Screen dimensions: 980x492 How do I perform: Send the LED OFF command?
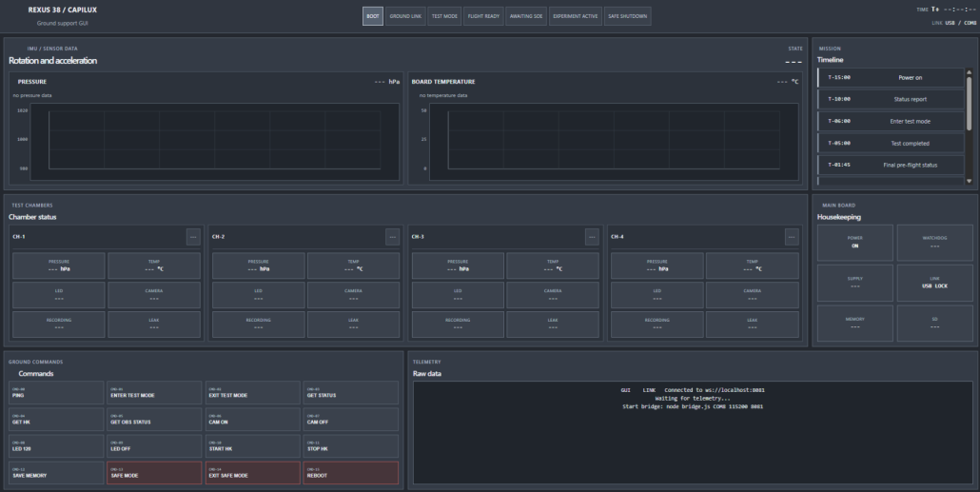(154, 446)
